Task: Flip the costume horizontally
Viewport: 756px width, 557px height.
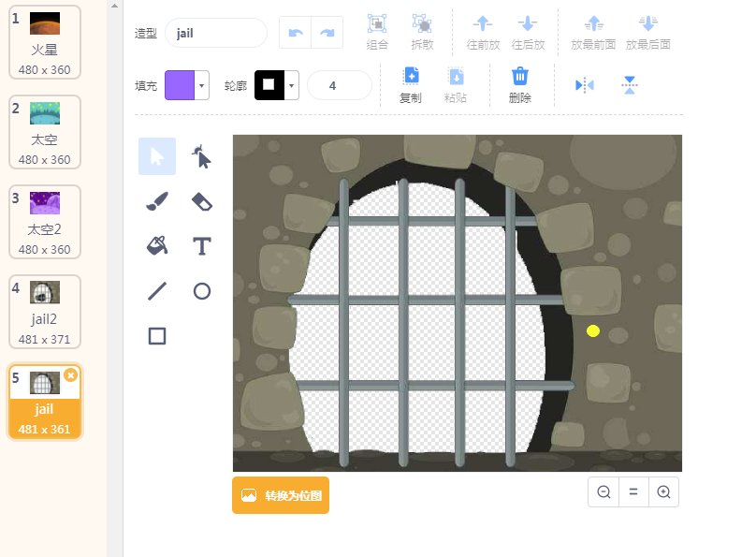Action: (x=585, y=85)
